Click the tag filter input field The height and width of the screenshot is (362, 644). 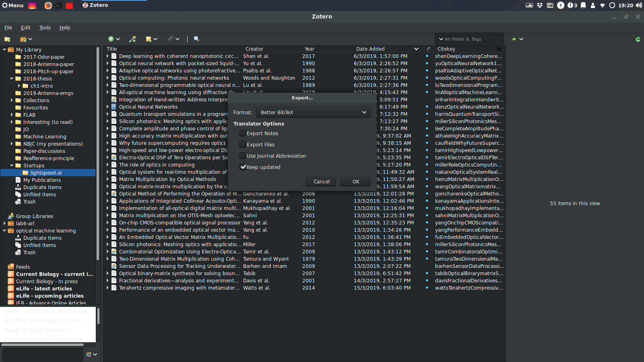click(43, 355)
